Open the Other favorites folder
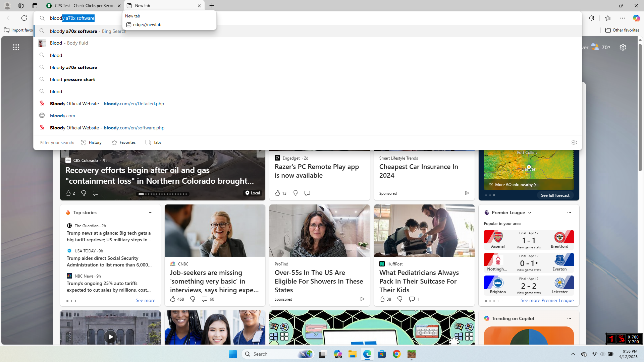Viewport: 644px width, 362px height. point(623,30)
